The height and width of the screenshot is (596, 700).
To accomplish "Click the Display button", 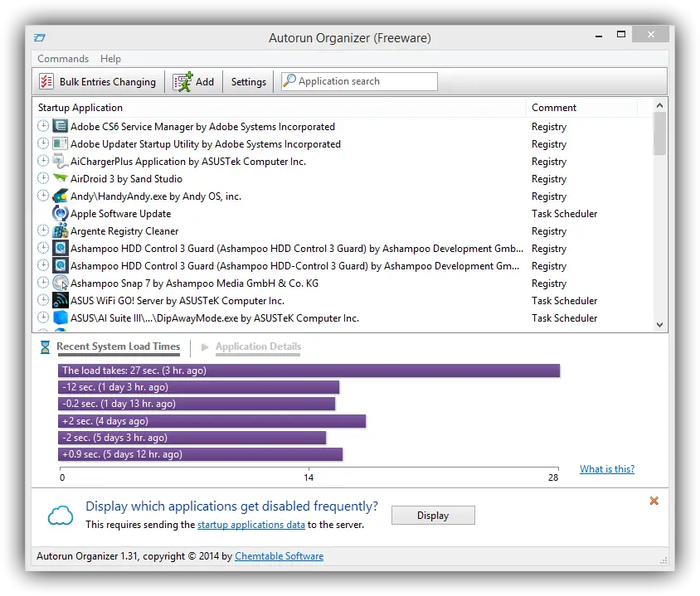I will coord(433,516).
